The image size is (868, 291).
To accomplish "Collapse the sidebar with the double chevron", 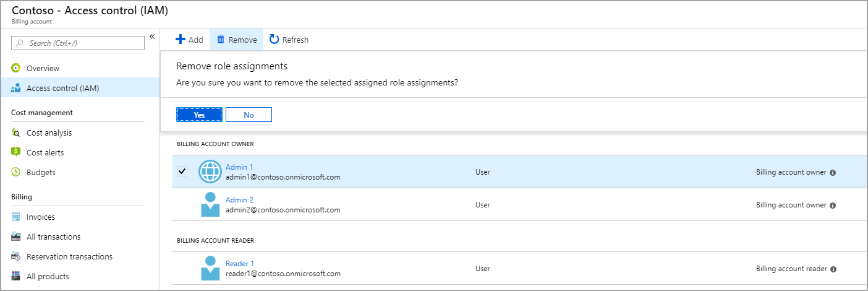I will (152, 37).
